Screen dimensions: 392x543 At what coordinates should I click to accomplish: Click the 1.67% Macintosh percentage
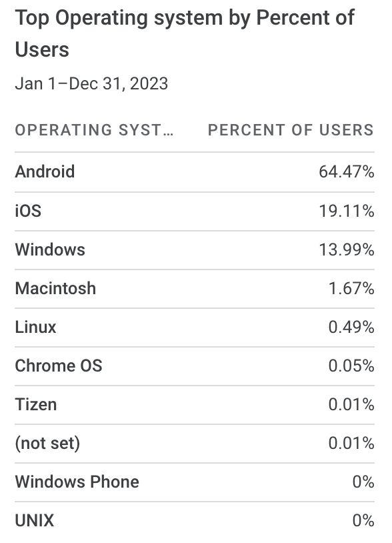(351, 288)
